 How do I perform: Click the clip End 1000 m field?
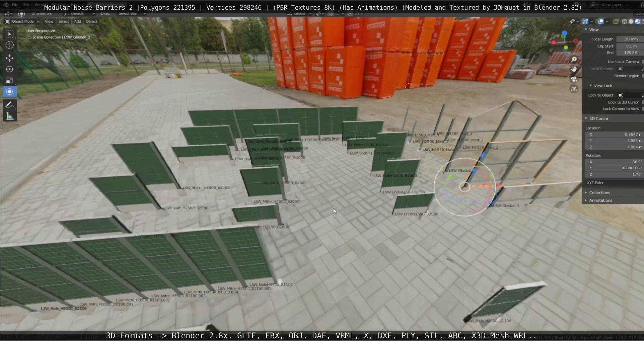(630, 53)
